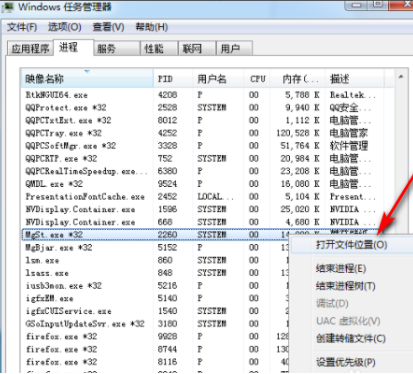Switch to the 性能 tab
Image resolution: width=413 pixels, height=374 pixels.
point(159,49)
